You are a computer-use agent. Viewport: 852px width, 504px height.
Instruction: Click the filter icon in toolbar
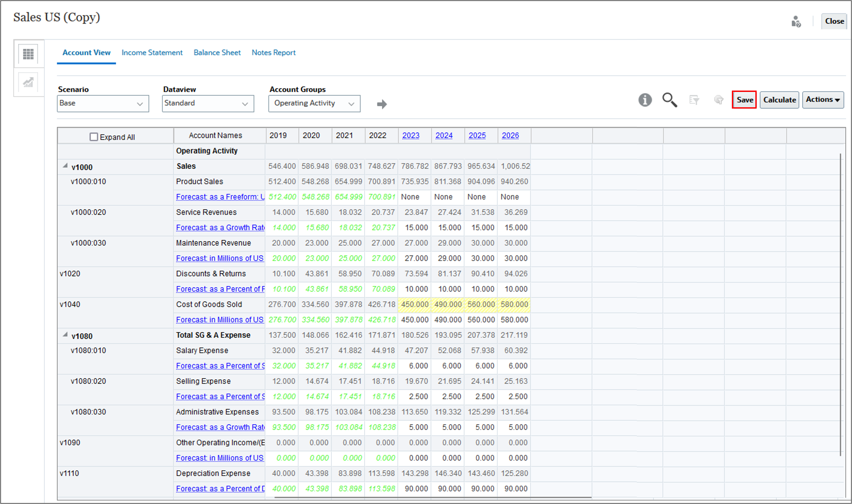[694, 100]
